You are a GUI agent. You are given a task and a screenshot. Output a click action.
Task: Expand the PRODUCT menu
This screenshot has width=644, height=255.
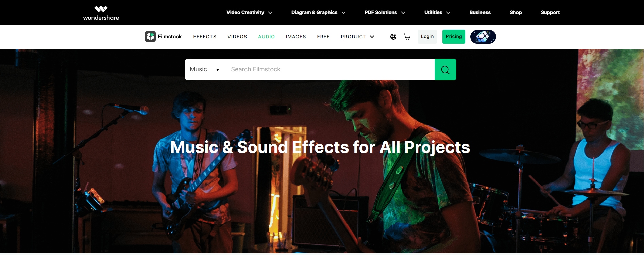[358, 37]
